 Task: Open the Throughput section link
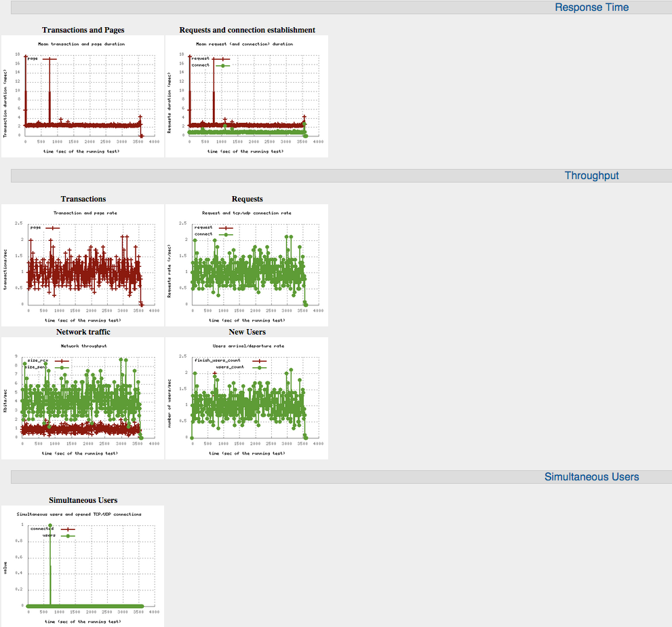pos(591,175)
